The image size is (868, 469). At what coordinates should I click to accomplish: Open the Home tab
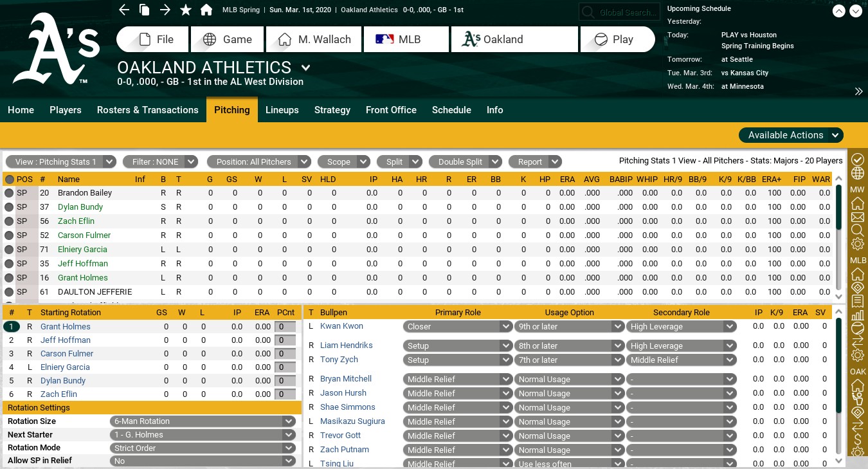[21, 110]
